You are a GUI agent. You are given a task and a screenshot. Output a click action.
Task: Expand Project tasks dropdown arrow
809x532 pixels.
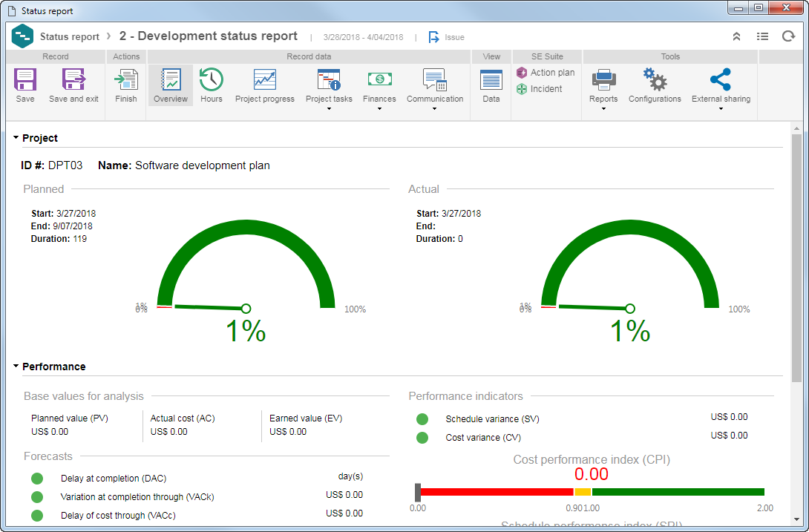click(x=329, y=109)
